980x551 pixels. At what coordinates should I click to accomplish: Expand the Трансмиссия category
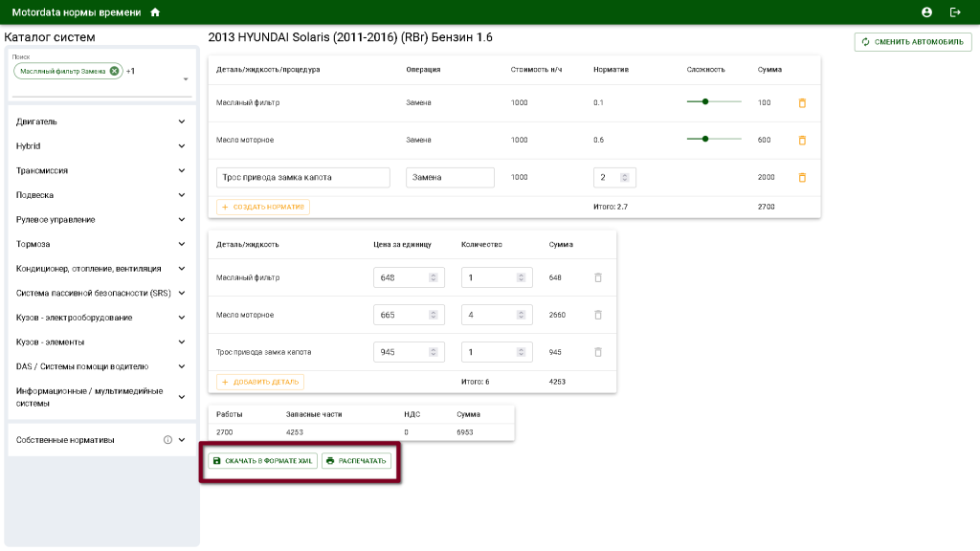(181, 170)
